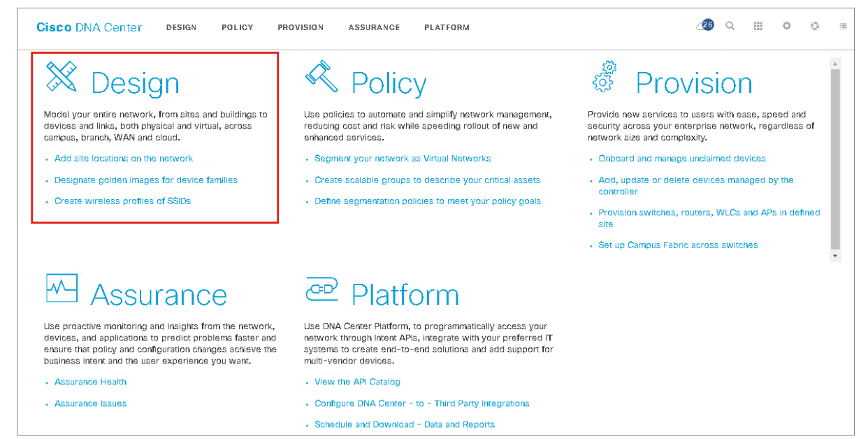
Task: Click the Assurance heartbeat monitor icon
Action: [x=62, y=287]
